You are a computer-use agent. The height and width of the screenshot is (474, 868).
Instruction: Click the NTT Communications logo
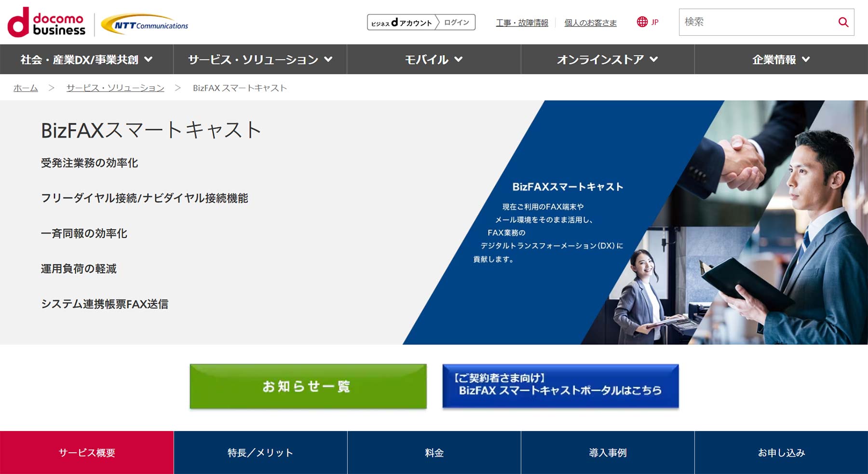[x=145, y=24]
